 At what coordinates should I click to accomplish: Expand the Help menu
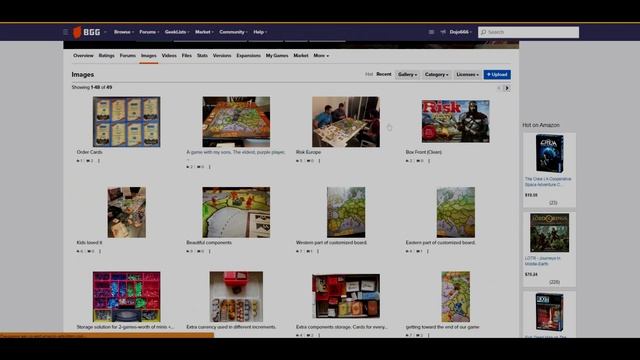(260, 32)
